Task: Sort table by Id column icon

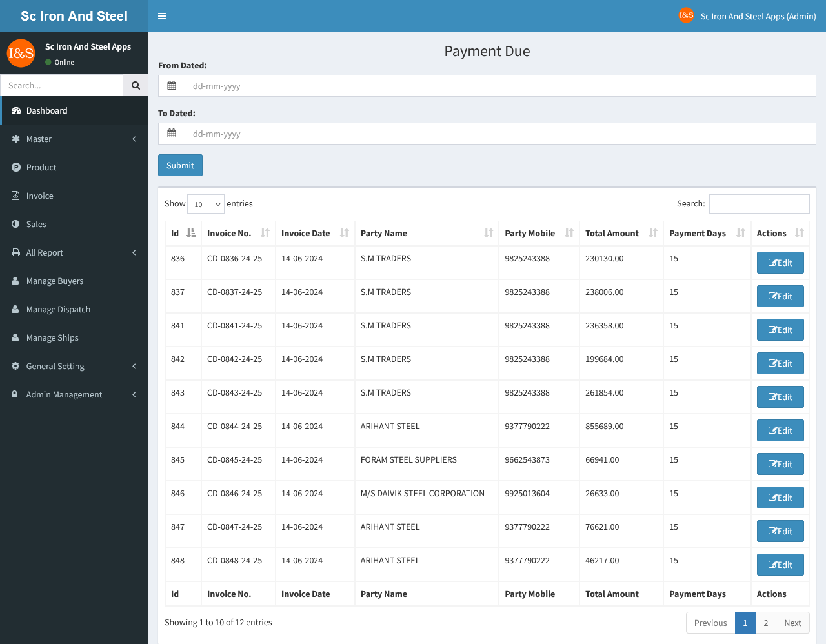Action: pos(191,233)
